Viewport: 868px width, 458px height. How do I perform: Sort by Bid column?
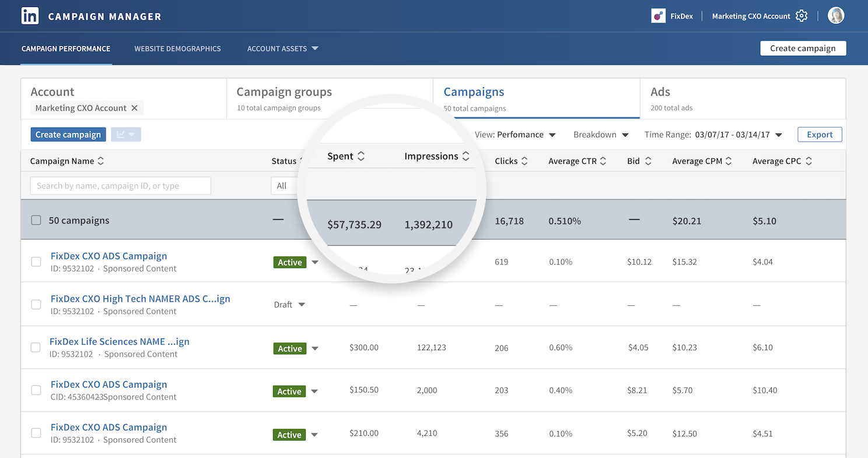click(648, 161)
